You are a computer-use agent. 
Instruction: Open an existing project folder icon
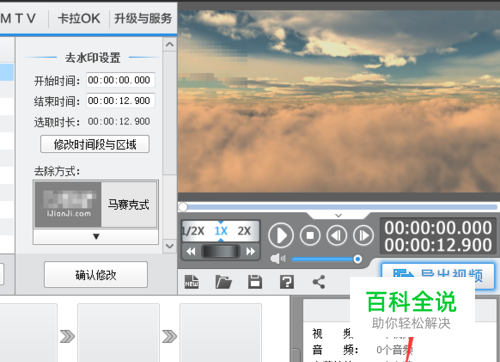click(223, 282)
